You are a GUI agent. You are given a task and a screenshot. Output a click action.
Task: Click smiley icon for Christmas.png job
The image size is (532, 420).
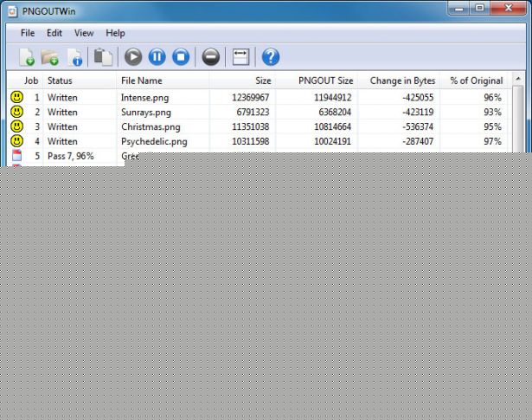(16, 126)
